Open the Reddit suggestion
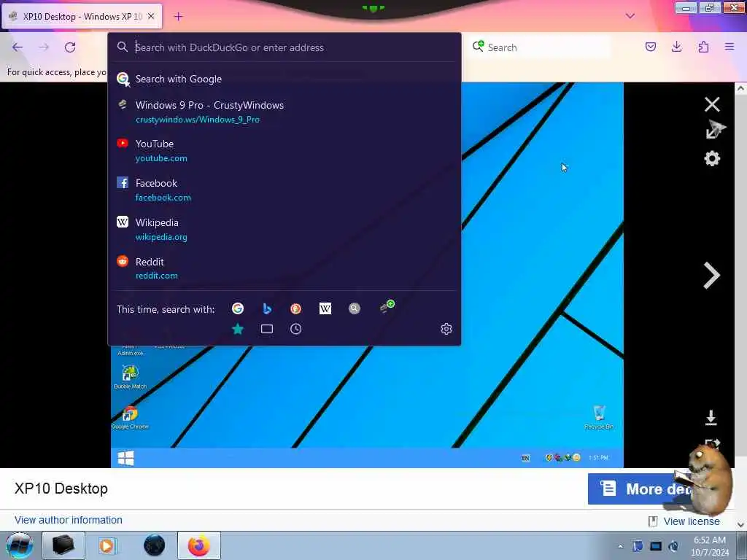The width and height of the screenshot is (747, 560). pos(285,268)
